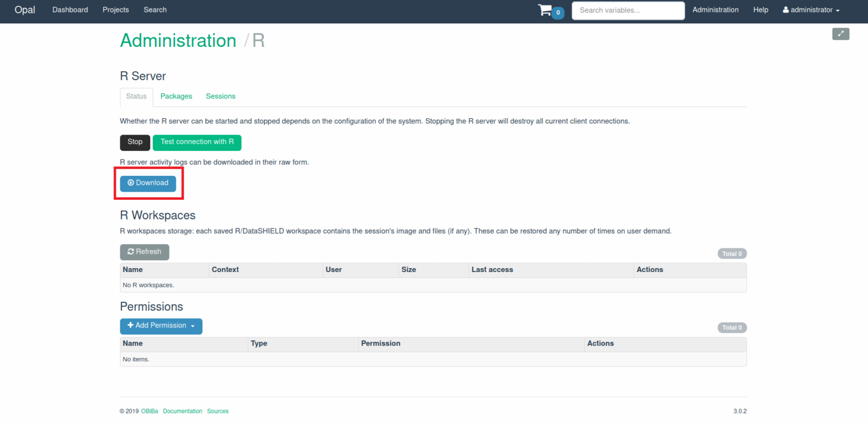The image size is (868, 422).
Task: Switch to the Packages tab
Action: [x=176, y=97]
